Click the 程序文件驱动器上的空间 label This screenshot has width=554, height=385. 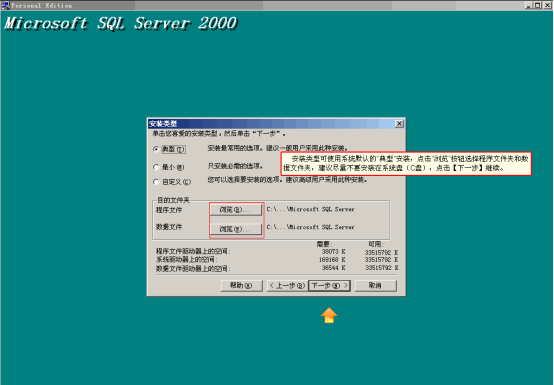[x=193, y=251]
